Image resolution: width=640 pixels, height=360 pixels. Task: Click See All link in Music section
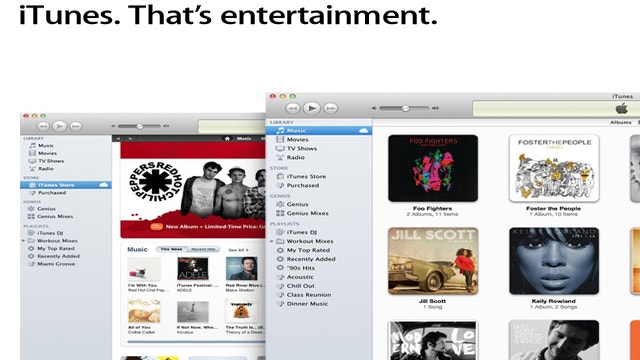point(238,250)
